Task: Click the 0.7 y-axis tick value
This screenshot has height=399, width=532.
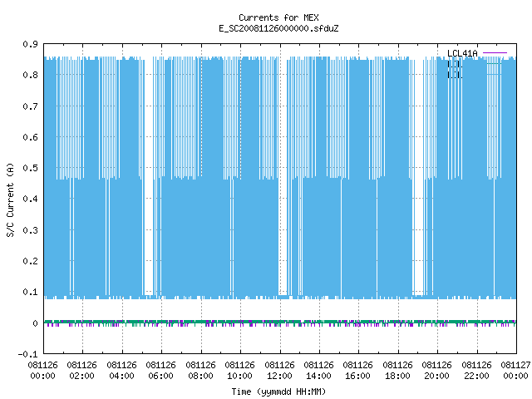Action: point(30,106)
